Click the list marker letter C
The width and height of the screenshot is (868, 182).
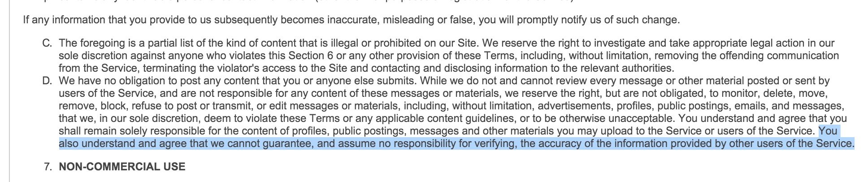click(47, 43)
